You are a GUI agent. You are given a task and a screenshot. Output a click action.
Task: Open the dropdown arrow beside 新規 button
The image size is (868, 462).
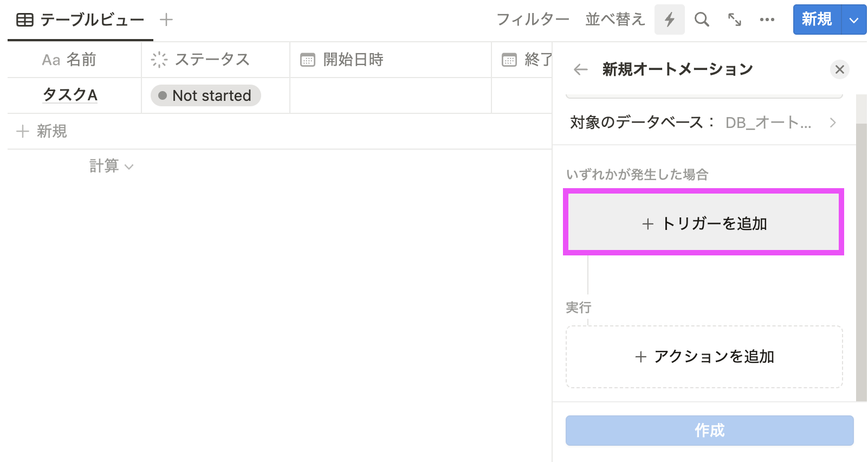coord(854,20)
